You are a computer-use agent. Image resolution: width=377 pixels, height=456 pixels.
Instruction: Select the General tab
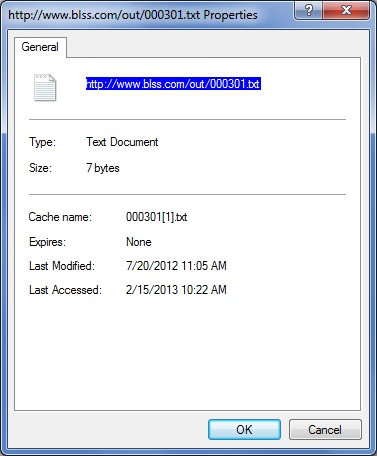click(40, 47)
